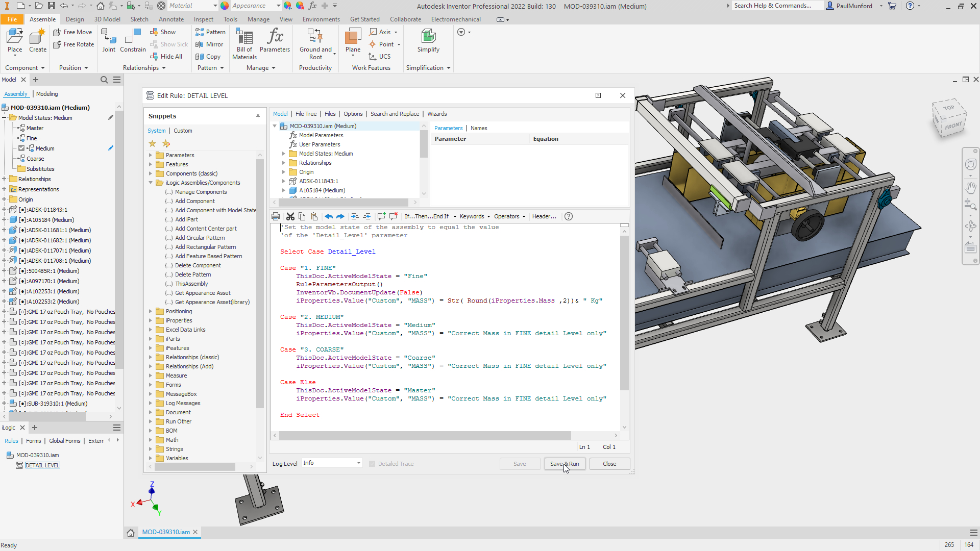
Task: Select the Parameters icon in ribbon
Action: point(275,44)
